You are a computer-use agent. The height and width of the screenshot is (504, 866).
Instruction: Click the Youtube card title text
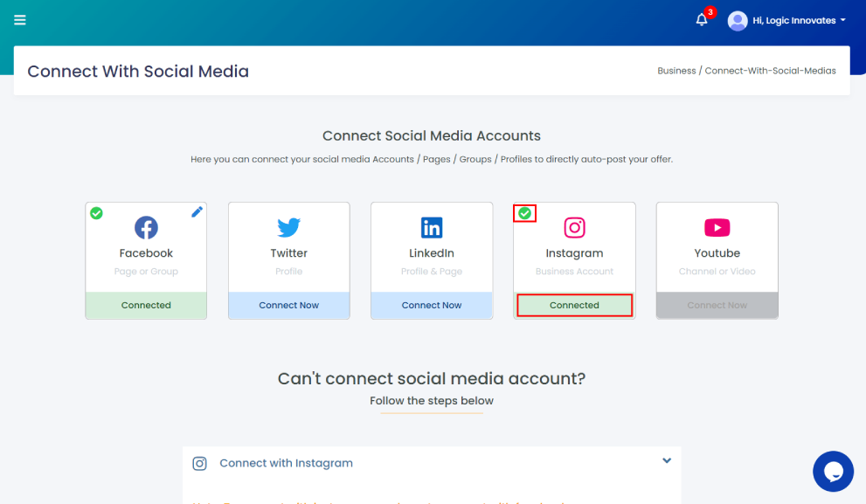(717, 253)
